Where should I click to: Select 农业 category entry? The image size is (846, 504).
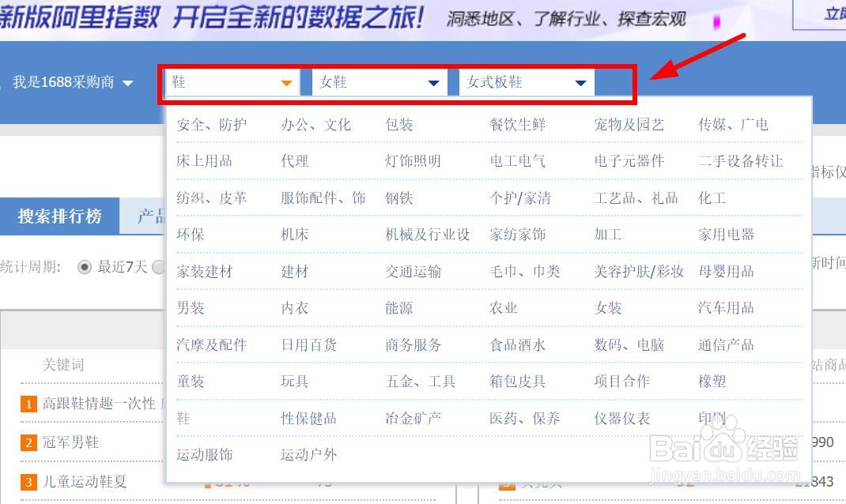(x=504, y=308)
